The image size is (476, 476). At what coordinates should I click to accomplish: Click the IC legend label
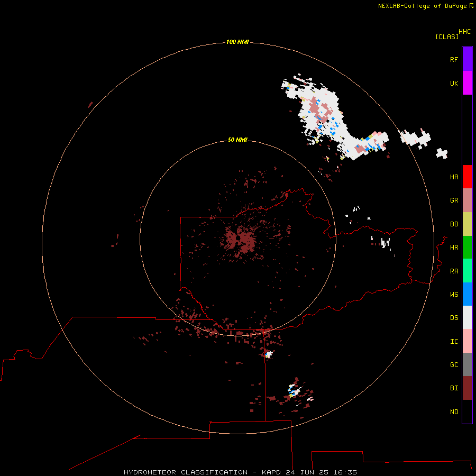pyautogui.click(x=454, y=342)
